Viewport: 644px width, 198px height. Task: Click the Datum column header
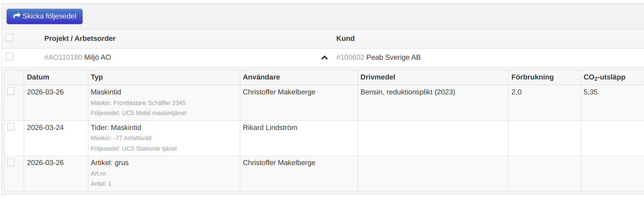tap(38, 77)
